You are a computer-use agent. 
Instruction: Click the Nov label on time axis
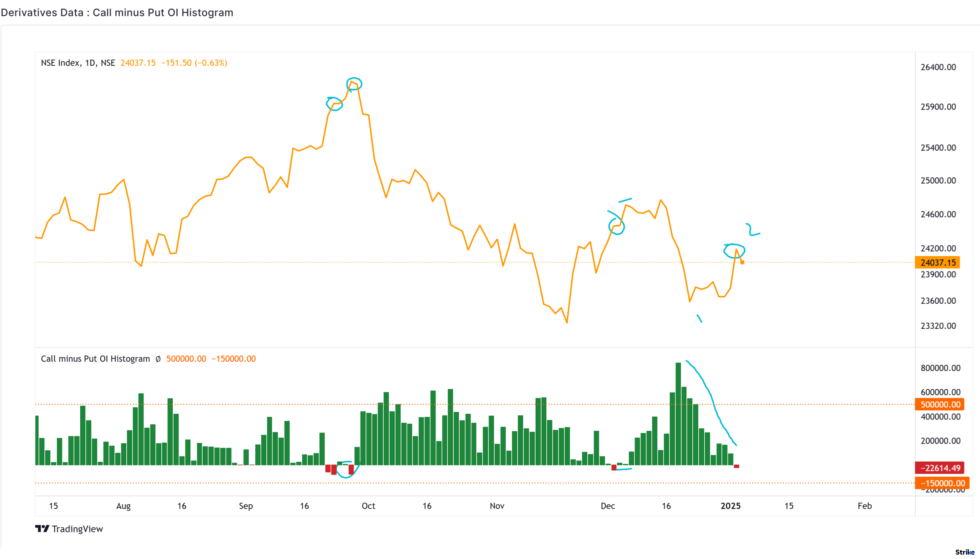(x=497, y=506)
